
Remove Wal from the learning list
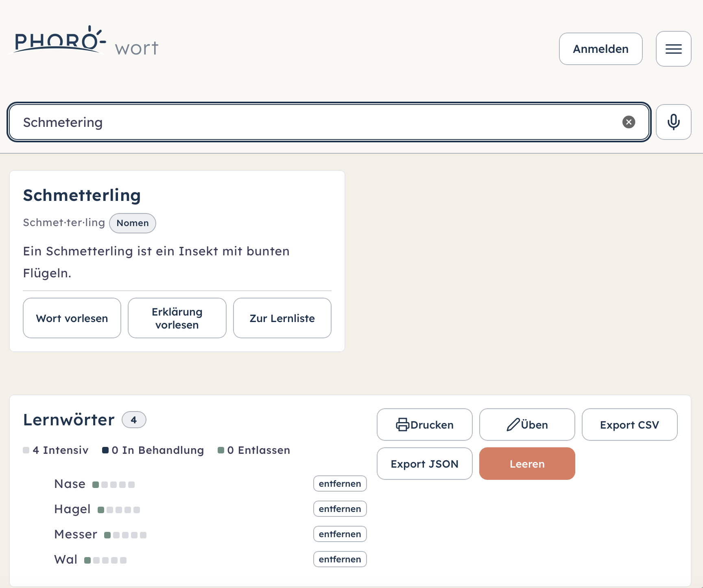click(x=340, y=559)
